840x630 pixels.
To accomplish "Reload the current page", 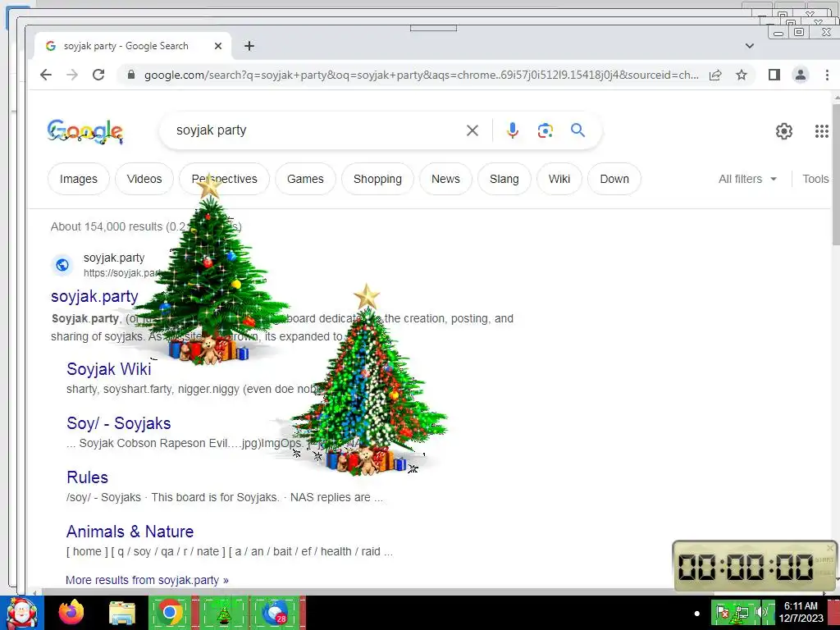I will [x=98, y=75].
